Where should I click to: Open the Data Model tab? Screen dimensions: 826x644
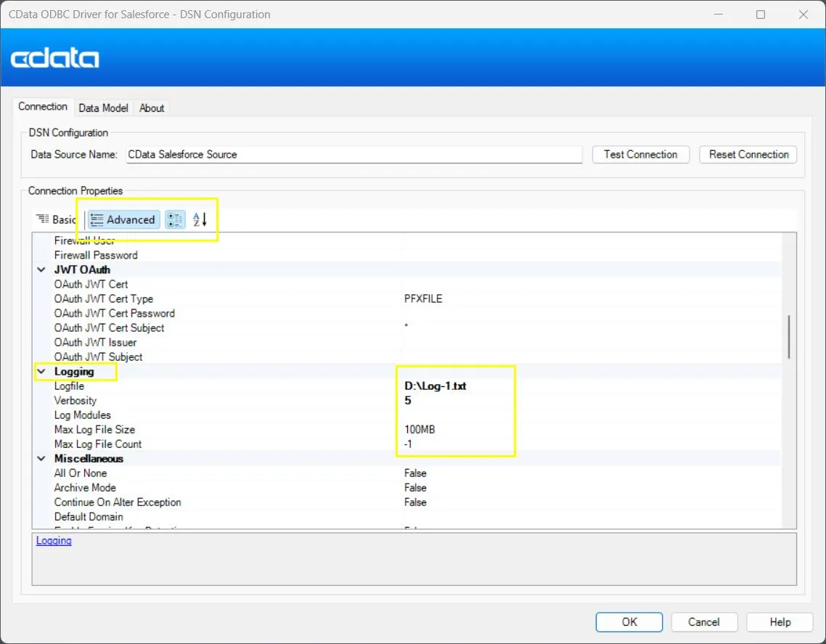pos(103,108)
